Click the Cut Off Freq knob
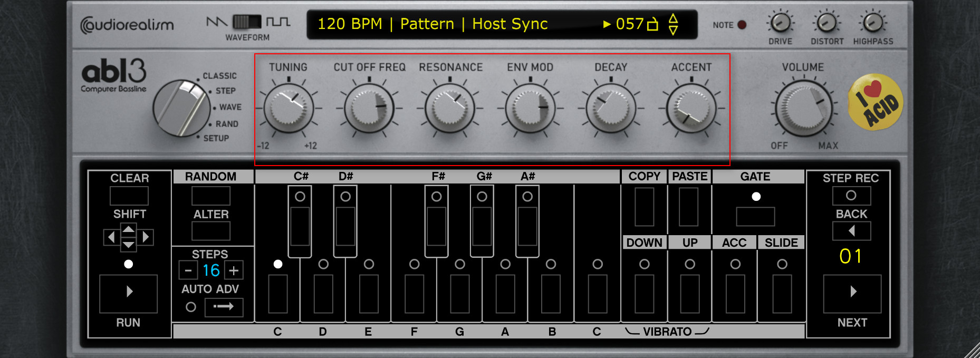980x358 pixels. coord(369,109)
